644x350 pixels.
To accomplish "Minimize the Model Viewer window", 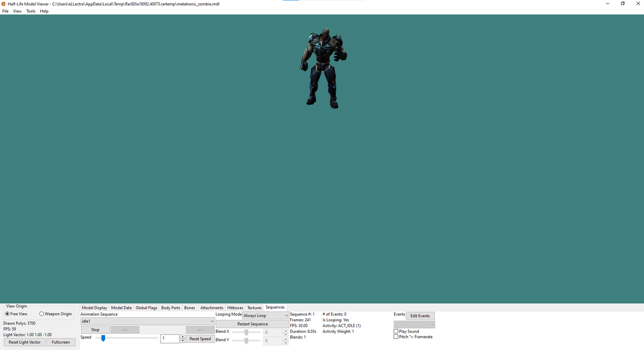I will click(608, 4).
